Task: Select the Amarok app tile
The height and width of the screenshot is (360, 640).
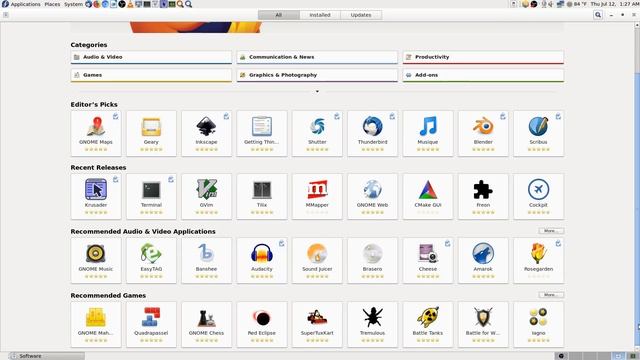Action: click(483, 260)
